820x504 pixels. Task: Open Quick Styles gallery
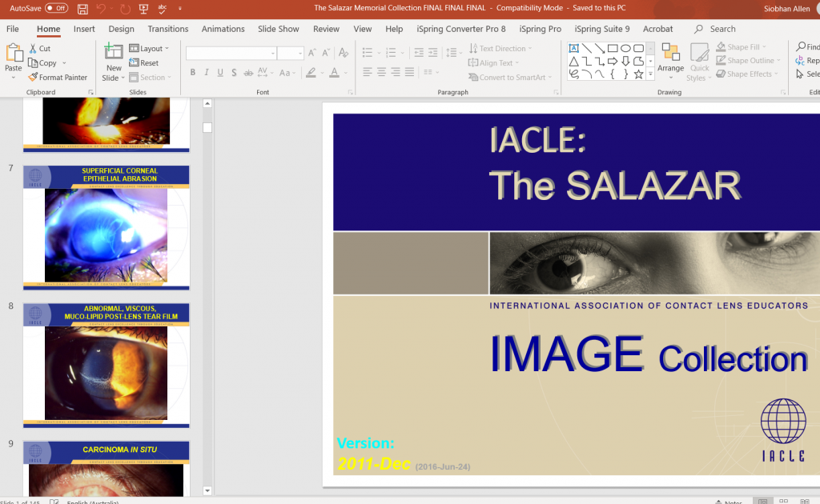[699, 62]
